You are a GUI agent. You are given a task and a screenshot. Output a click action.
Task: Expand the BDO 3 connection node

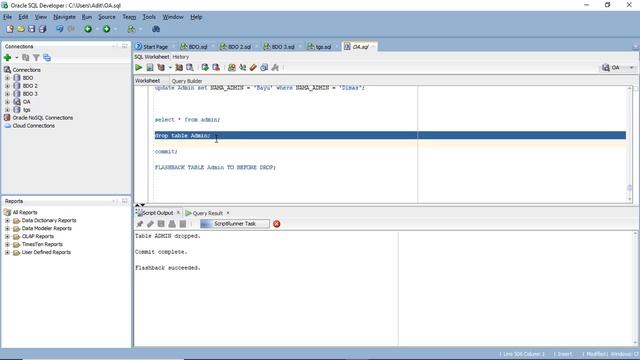pos(7,94)
